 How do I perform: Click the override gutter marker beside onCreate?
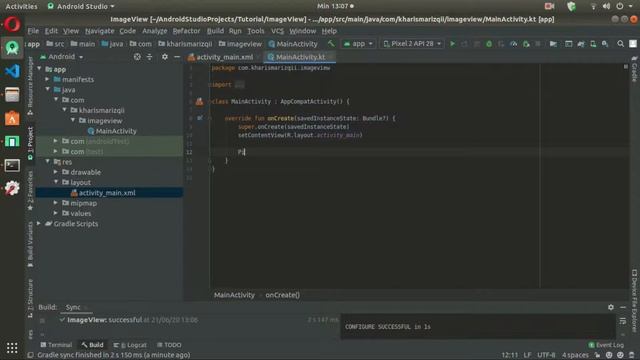200,118
